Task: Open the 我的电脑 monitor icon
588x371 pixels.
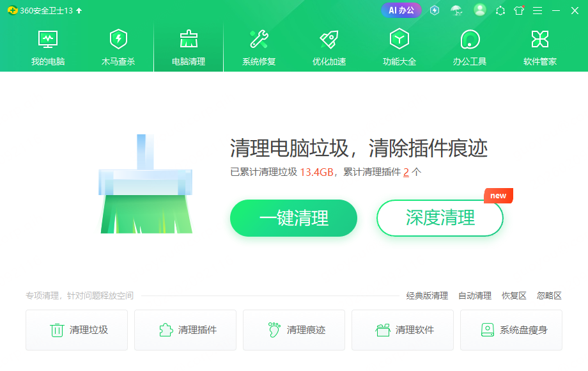Action: tap(48, 40)
